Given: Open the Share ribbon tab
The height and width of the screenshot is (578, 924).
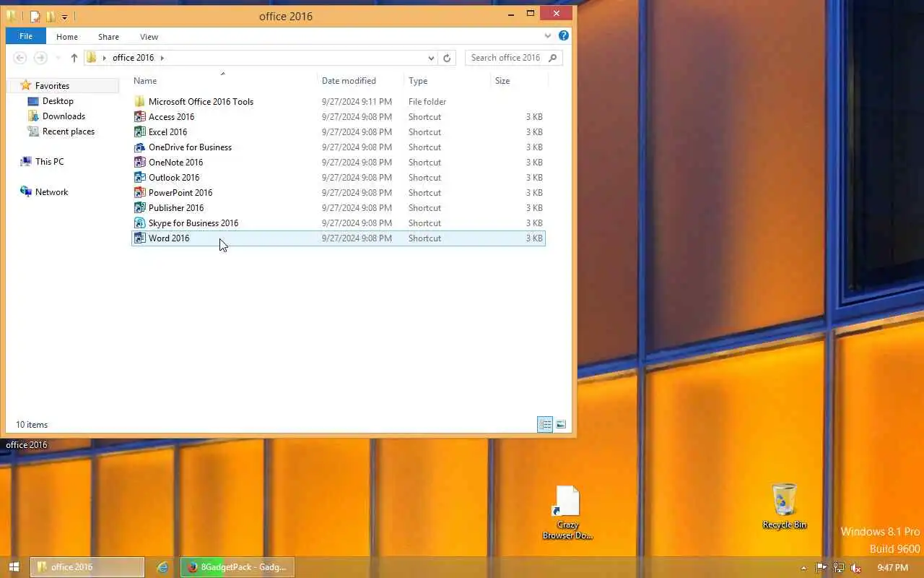Looking at the screenshot, I should click(x=108, y=37).
